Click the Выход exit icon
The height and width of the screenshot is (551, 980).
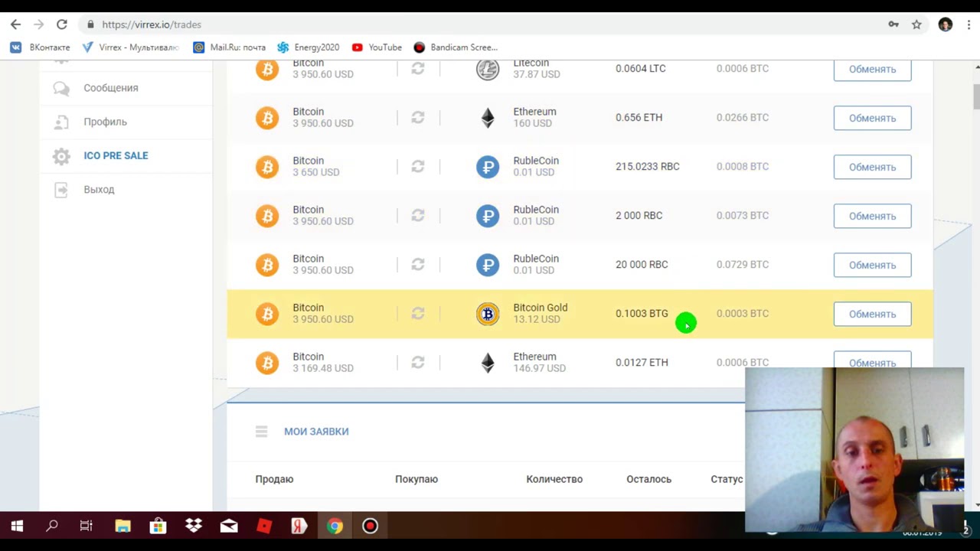(x=61, y=189)
